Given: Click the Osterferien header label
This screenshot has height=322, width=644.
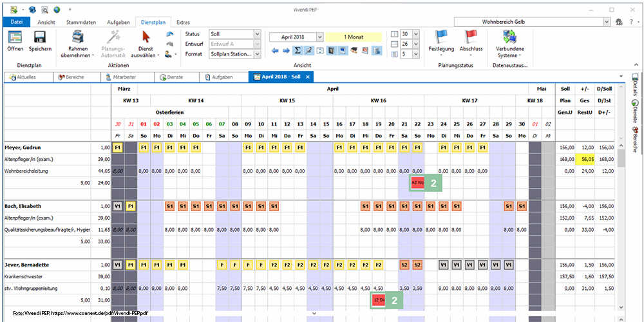Looking at the screenshot, I should tap(169, 112).
